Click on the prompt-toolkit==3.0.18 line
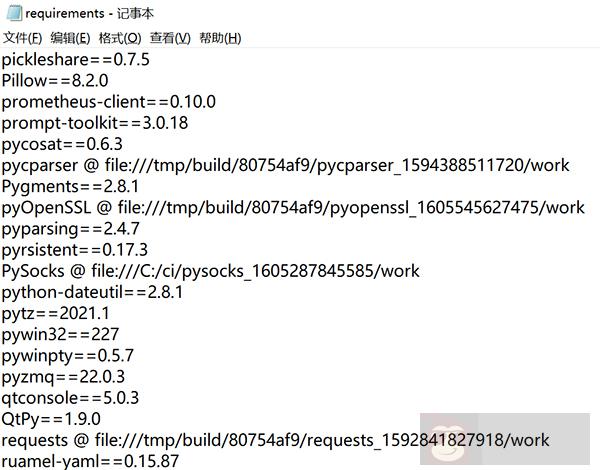The image size is (600, 470). pos(95,123)
